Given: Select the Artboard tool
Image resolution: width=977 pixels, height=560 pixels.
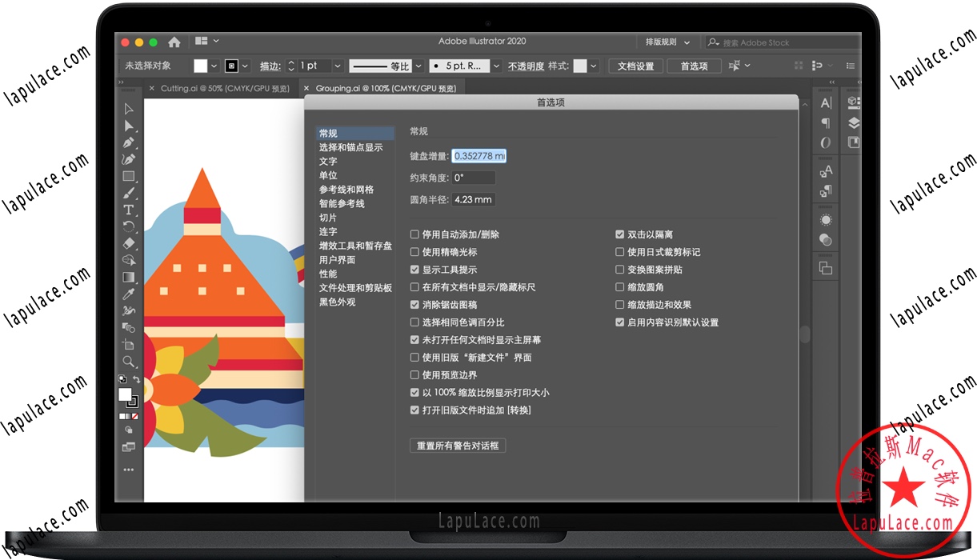Looking at the screenshot, I should pos(128,344).
